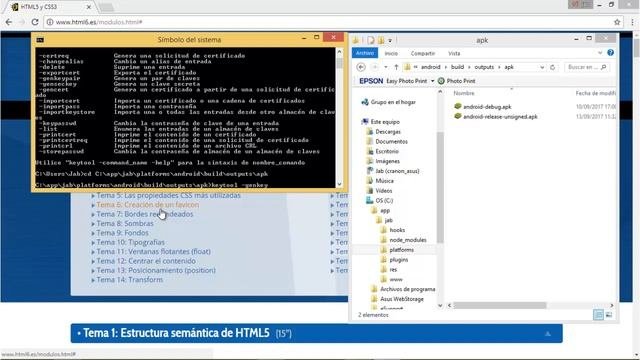Expand the Explorer ribbon chevron

click(600, 53)
